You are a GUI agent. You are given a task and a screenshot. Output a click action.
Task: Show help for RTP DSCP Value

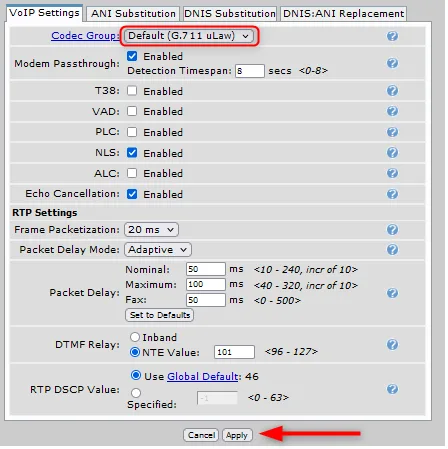click(x=392, y=389)
